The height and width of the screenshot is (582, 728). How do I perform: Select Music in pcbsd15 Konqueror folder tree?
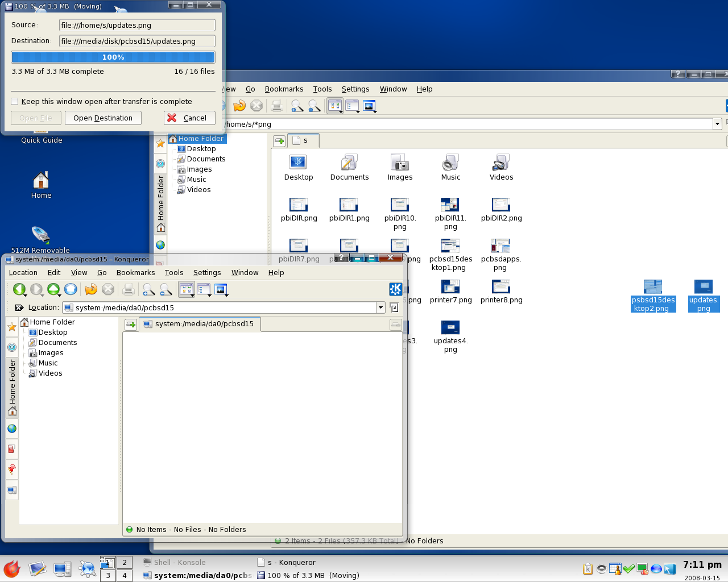[x=43, y=363]
